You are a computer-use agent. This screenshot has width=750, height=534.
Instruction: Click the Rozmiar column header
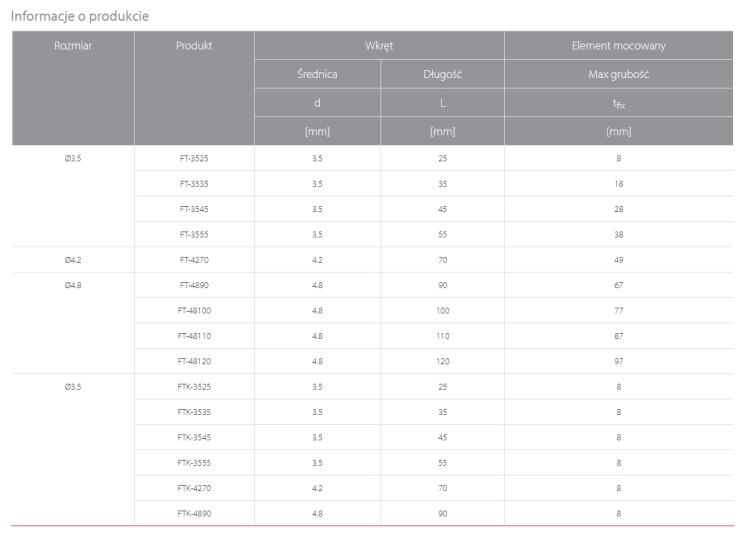click(x=73, y=46)
